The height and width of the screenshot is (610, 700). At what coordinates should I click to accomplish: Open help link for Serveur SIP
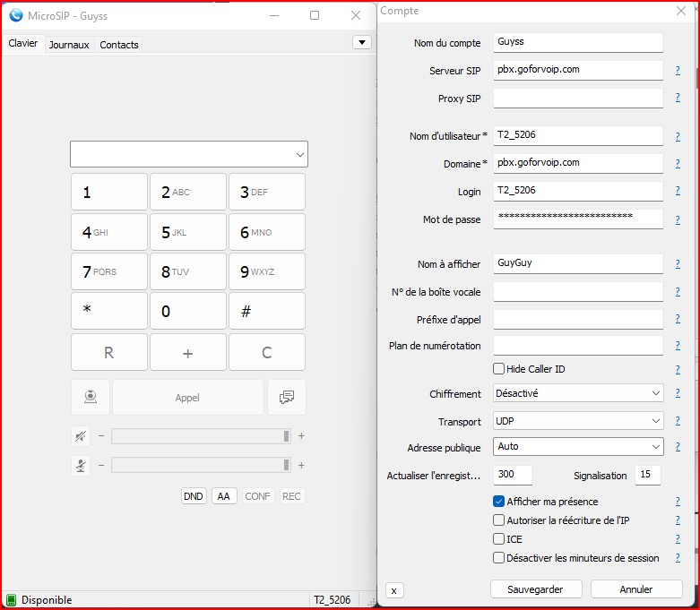678,71
